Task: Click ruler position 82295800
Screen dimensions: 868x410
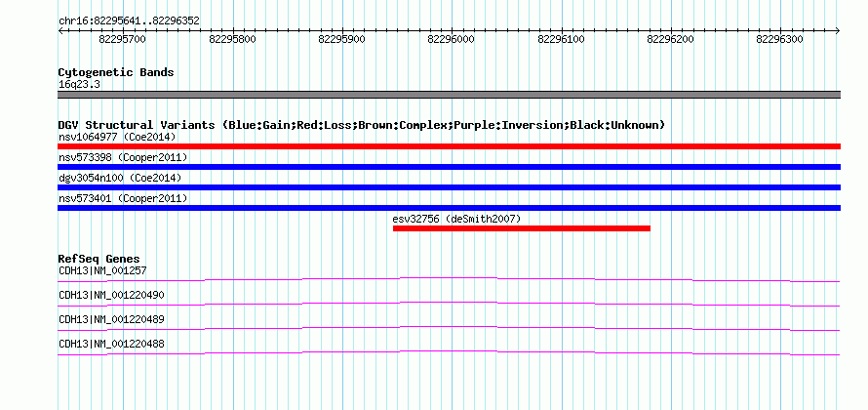Action: [x=232, y=39]
